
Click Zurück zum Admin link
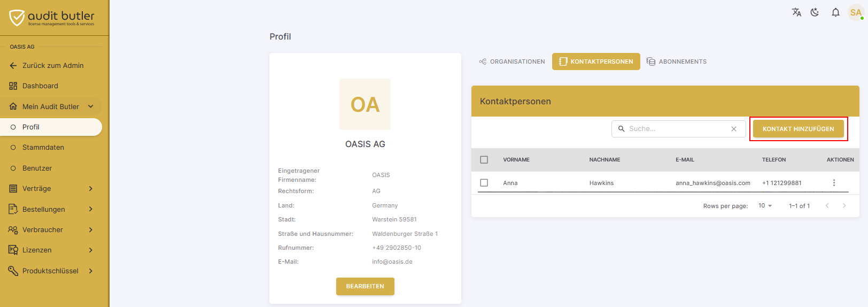(53, 65)
